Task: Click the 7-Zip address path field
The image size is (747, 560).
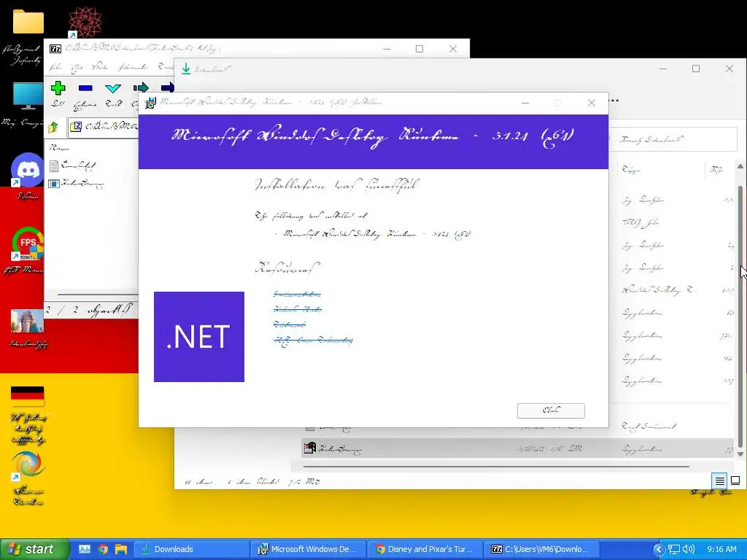Action: click(105, 127)
